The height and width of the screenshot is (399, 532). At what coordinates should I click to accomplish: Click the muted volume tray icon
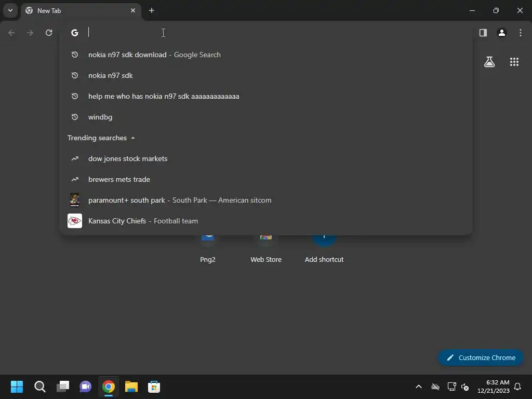[x=465, y=387]
